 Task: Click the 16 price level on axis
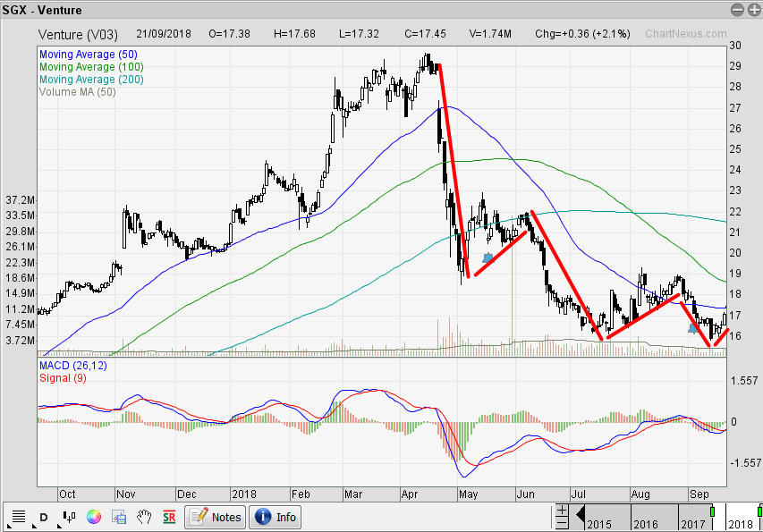(734, 335)
